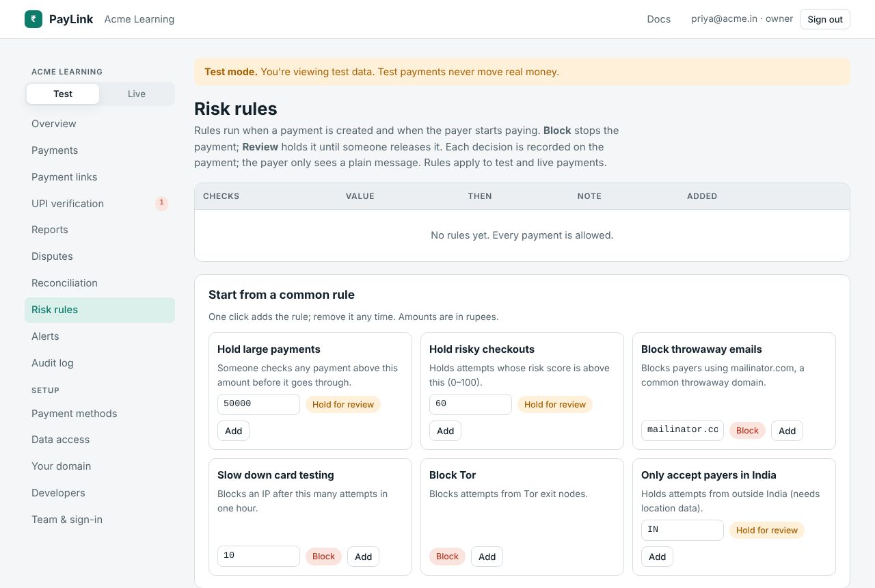The height and width of the screenshot is (588, 875).
Task: Click the Block tag on Block Tor card
Action: tap(447, 557)
